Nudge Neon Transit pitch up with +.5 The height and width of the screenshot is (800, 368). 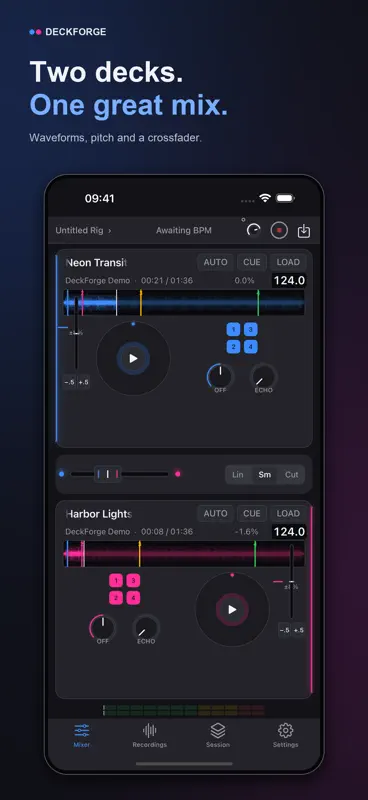pyautogui.click(x=83, y=382)
